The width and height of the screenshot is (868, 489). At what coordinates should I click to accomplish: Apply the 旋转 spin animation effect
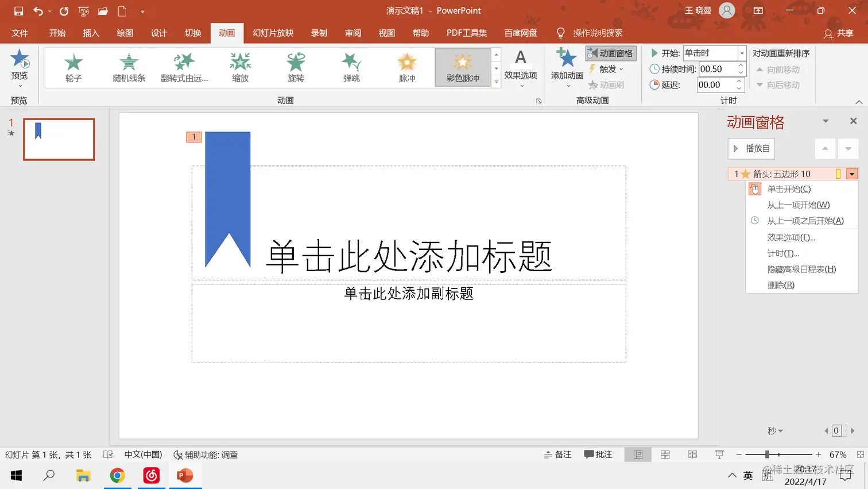[x=296, y=68]
